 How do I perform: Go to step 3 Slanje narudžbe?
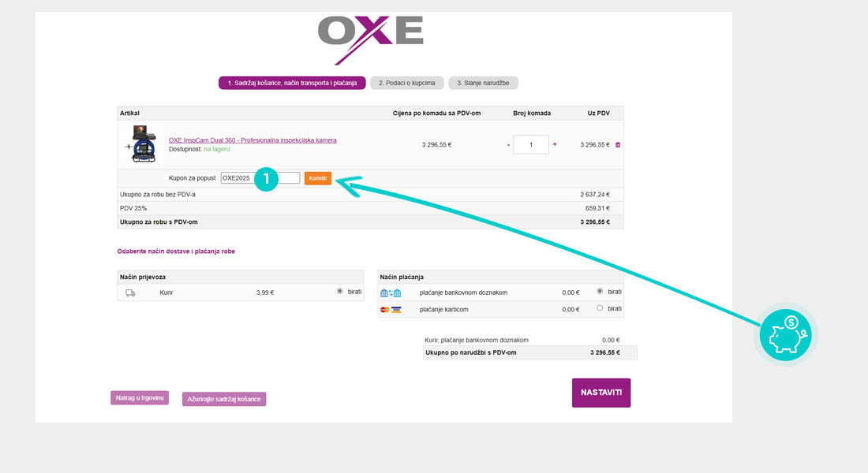[483, 83]
